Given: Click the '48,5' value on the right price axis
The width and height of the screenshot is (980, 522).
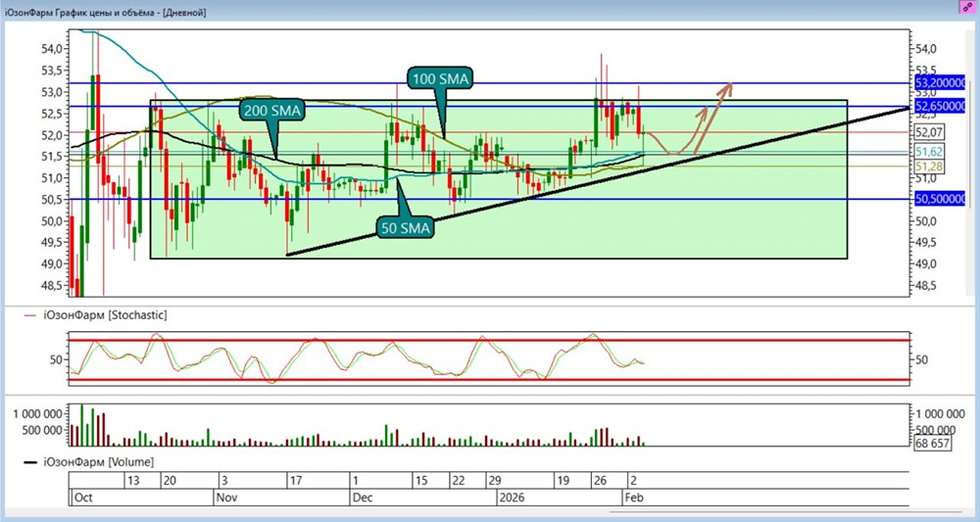Looking at the screenshot, I should (x=927, y=286).
